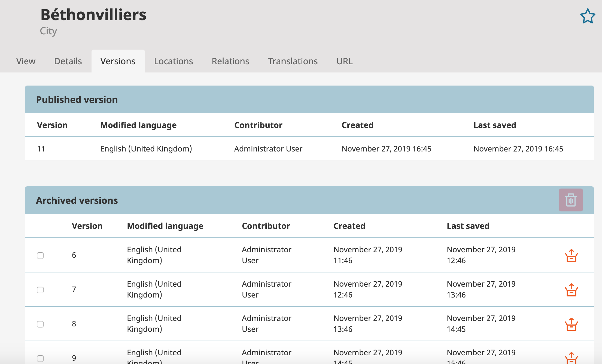This screenshot has height=364, width=602.
Task: Click the delete archived versions trash icon
Action: coord(571,200)
